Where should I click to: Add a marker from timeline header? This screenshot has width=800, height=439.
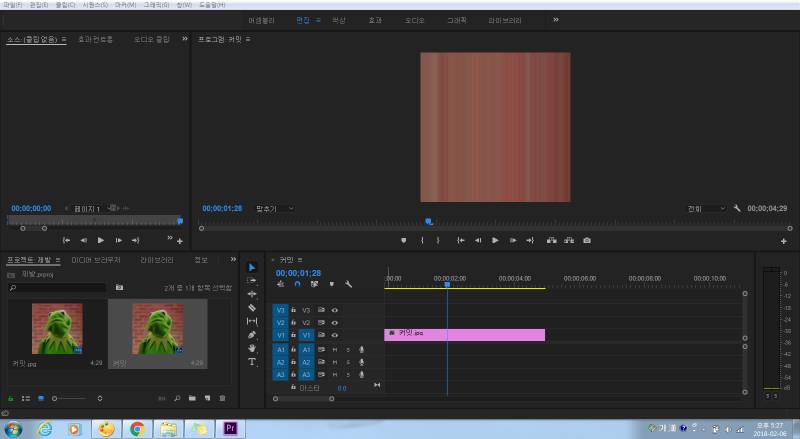pos(332,284)
